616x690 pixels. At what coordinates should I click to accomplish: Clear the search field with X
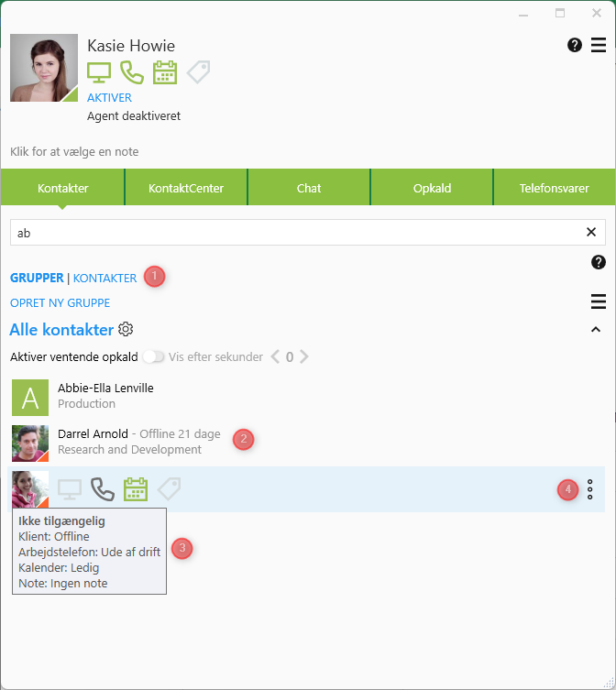591,232
